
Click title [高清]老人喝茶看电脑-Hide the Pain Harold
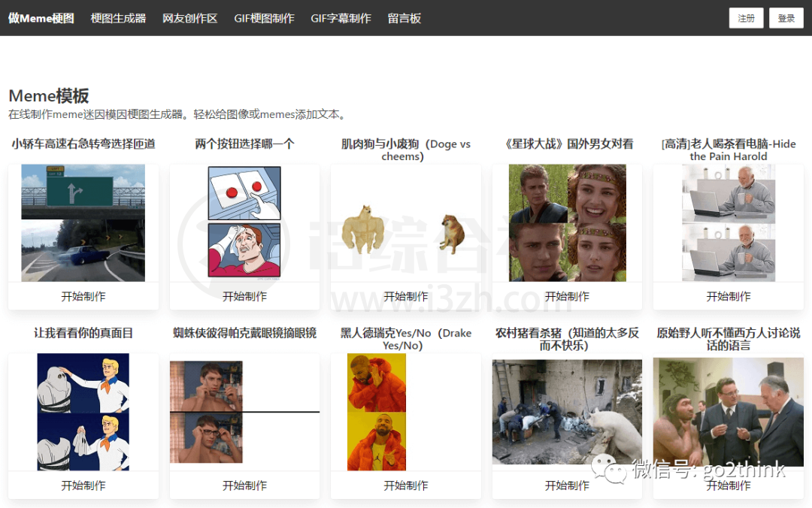tap(728, 150)
